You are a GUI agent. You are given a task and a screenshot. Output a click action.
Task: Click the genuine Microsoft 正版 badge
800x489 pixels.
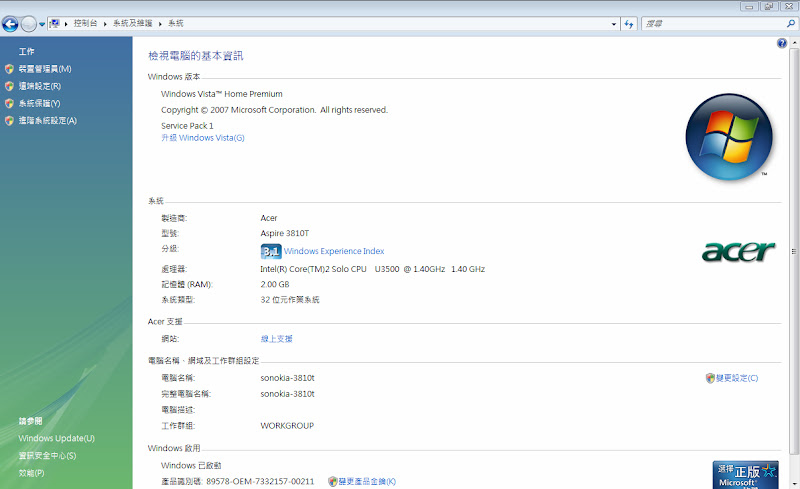[745, 475]
